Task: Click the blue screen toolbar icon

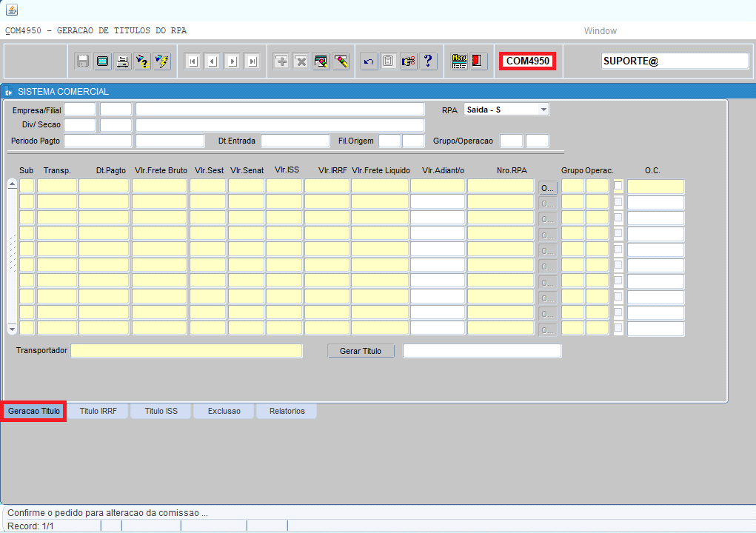Action: 103,61
